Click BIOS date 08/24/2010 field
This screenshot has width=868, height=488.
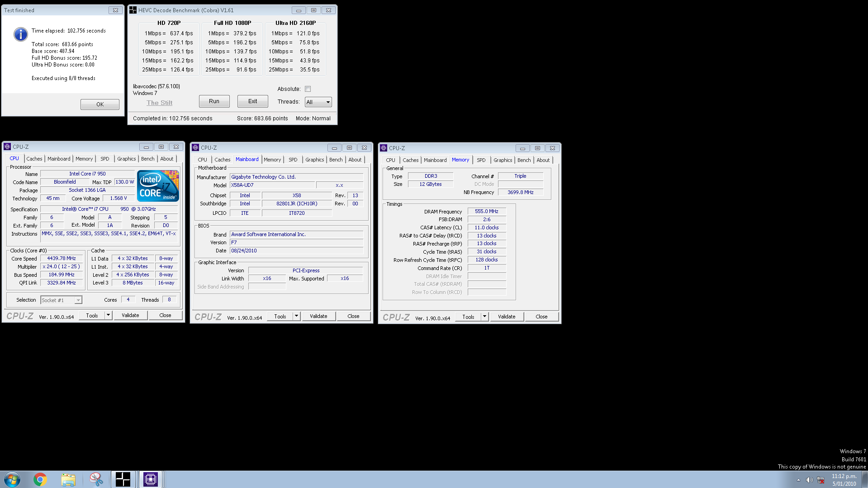(x=297, y=251)
